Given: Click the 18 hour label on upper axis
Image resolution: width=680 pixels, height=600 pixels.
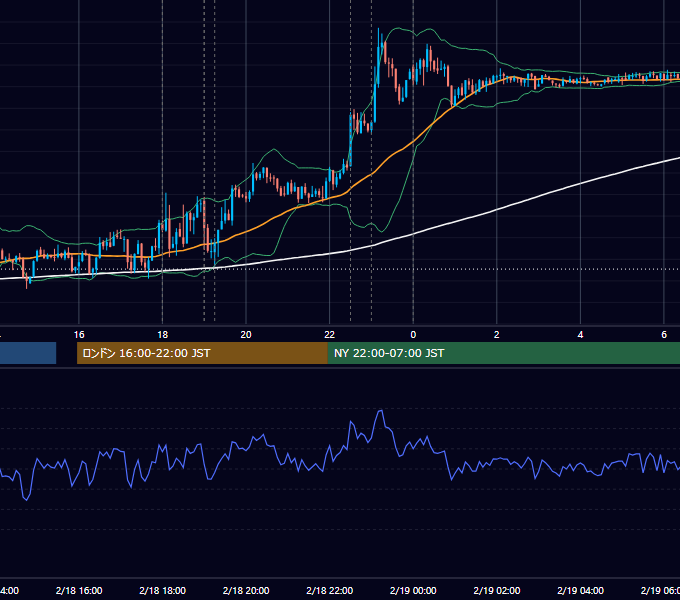Looking at the screenshot, I should click(x=163, y=335).
